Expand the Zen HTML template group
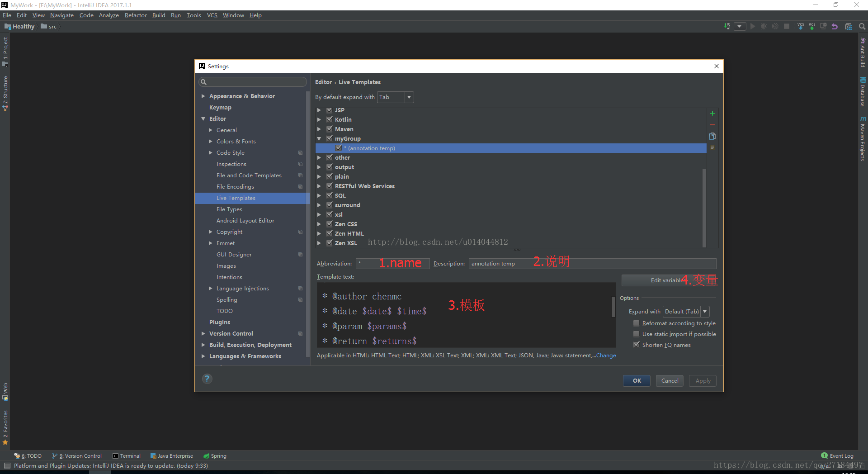 click(319, 234)
